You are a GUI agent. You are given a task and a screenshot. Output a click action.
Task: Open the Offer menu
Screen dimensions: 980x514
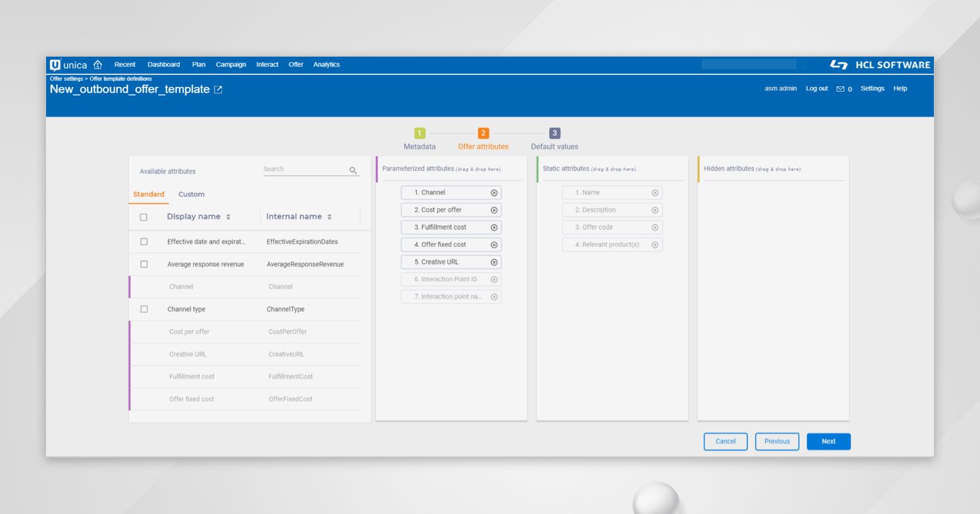(296, 64)
